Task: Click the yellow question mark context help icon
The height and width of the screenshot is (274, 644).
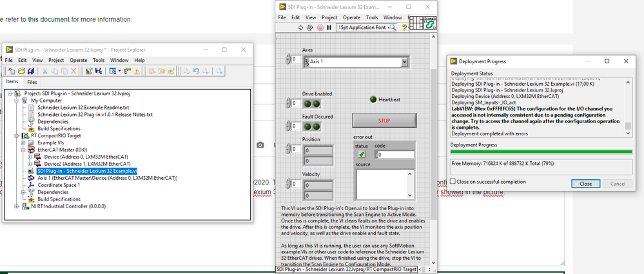Action: coord(404,28)
